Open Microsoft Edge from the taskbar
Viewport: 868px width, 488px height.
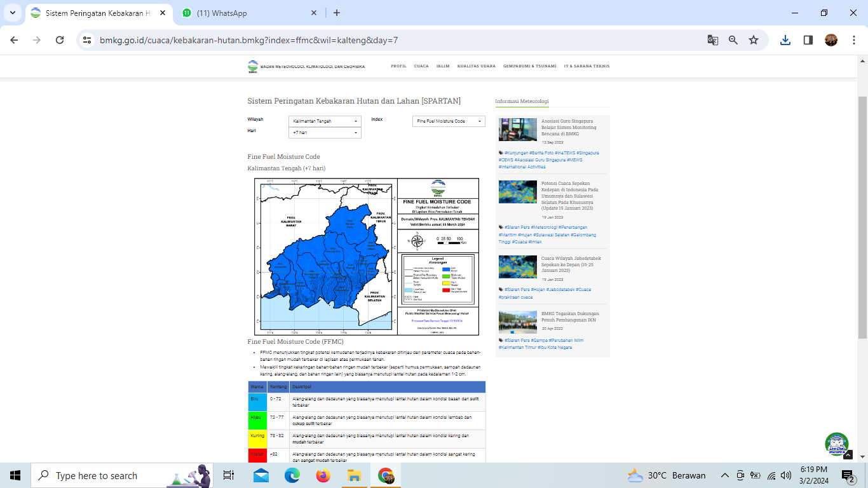pos(292,475)
